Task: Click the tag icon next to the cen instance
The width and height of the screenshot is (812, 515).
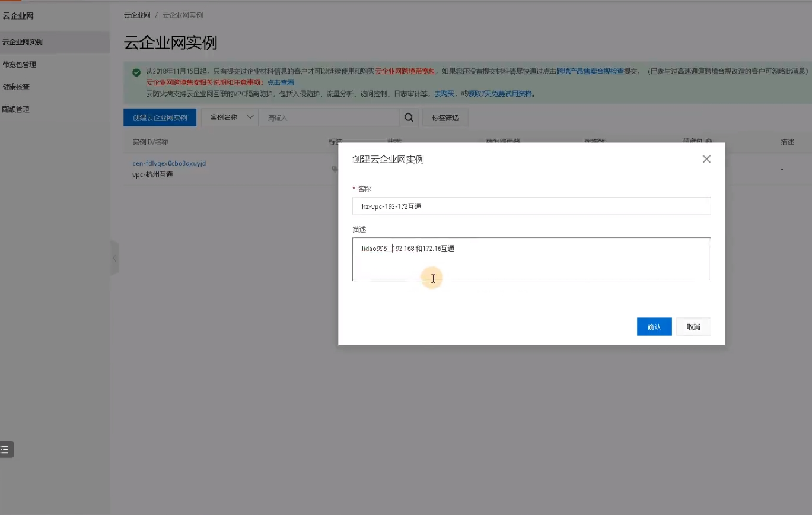Action: pyautogui.click(x=335, y=169)
